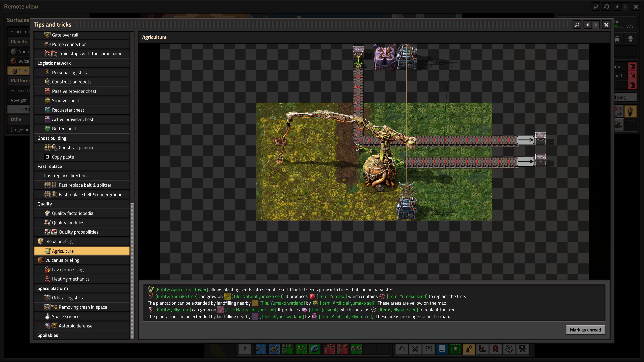Select the copy/paste blueprint shortcut icon

428,349
